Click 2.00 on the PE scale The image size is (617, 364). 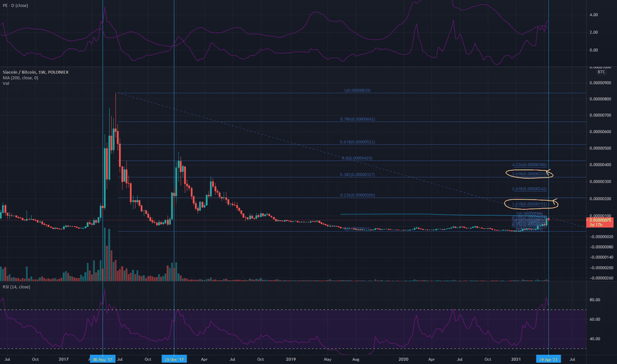tap(593, 32)
